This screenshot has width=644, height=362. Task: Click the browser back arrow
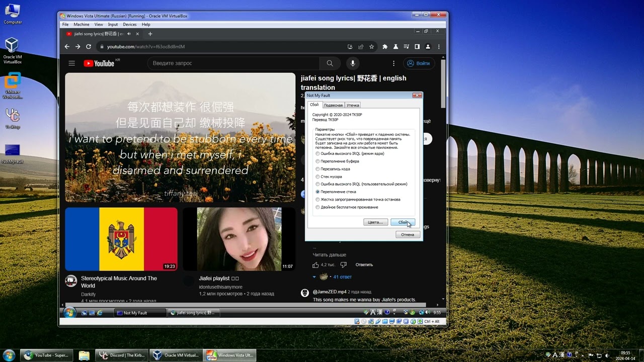tap(67, 47)
